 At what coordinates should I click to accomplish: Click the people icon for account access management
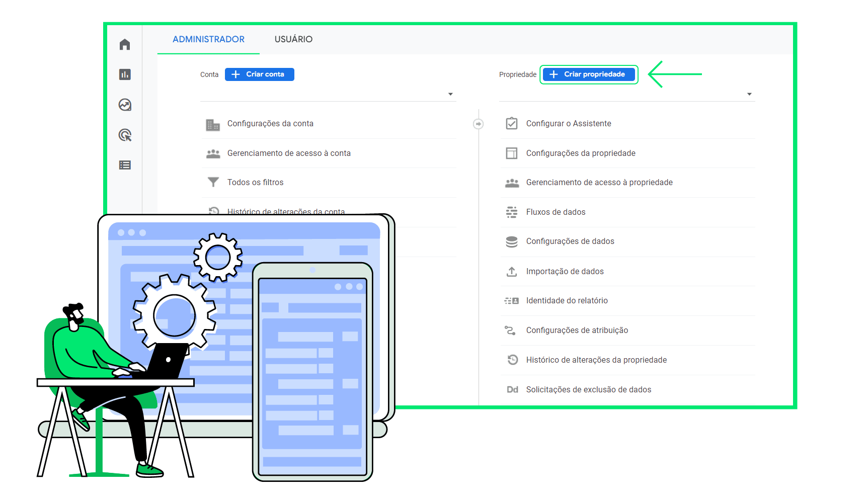[x=213, y=153]
